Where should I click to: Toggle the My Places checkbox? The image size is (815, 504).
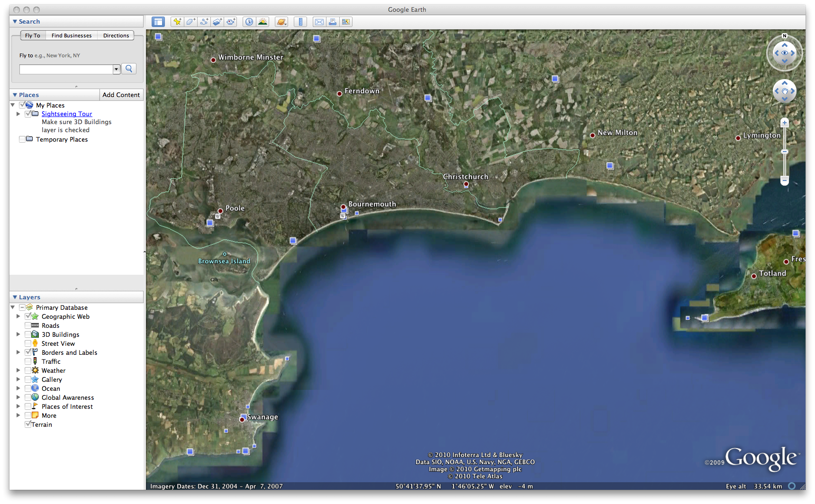click(x=22, y=105)
